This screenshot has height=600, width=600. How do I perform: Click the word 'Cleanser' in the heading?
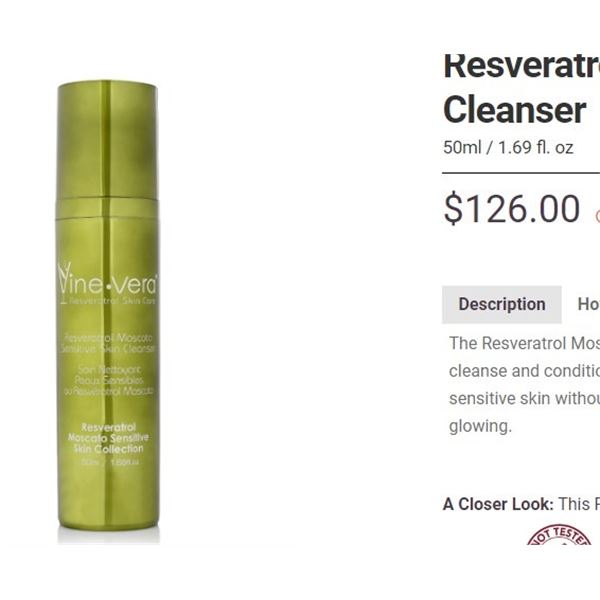(515, 110)
